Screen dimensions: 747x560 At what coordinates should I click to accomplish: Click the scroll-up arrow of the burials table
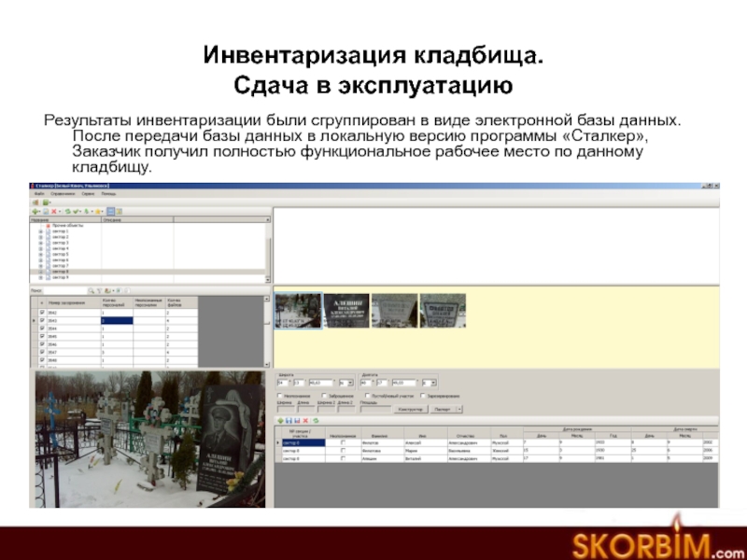pyautogui.click(x=266, y=299)
